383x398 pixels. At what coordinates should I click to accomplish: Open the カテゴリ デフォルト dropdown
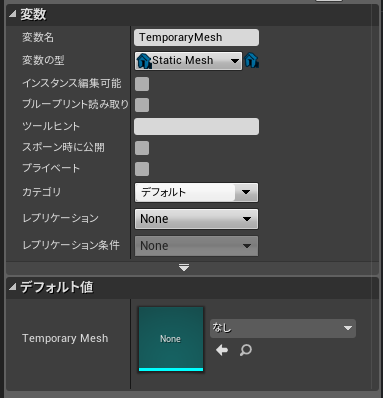pos(196,192)
